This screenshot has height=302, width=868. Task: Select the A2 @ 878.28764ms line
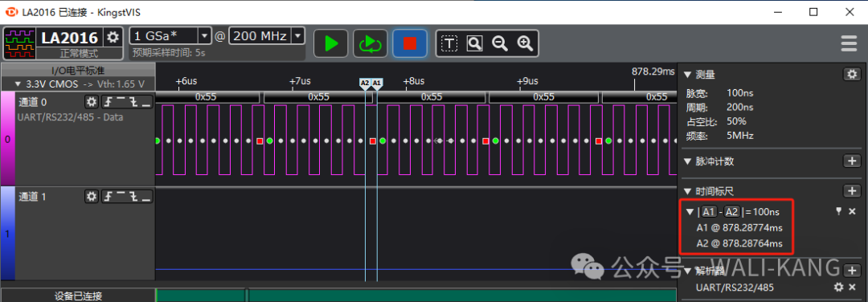[739, 243]
